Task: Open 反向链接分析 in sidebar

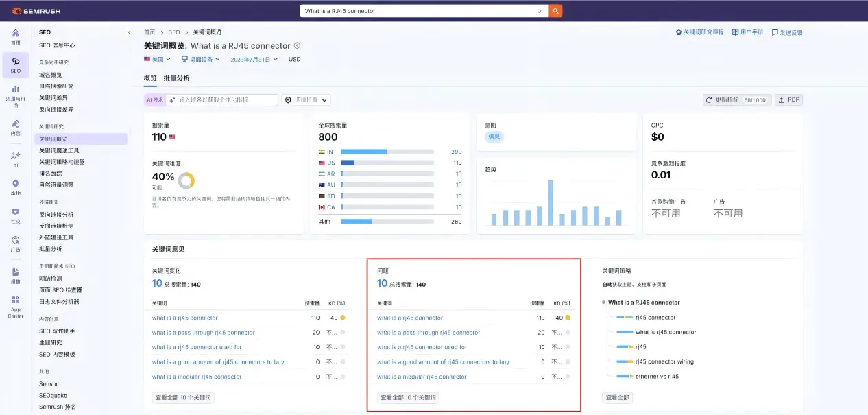Action: click(x=56, y=214)
